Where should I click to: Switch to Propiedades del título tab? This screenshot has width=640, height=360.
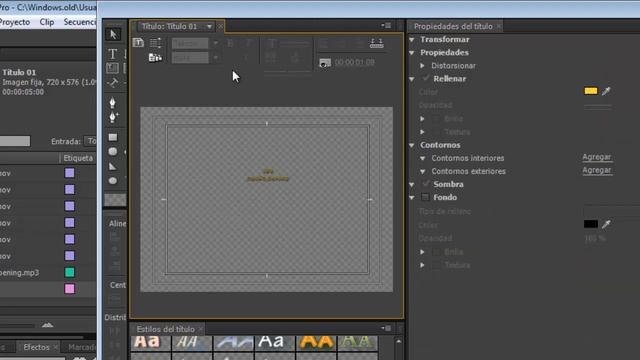[453, 27]
